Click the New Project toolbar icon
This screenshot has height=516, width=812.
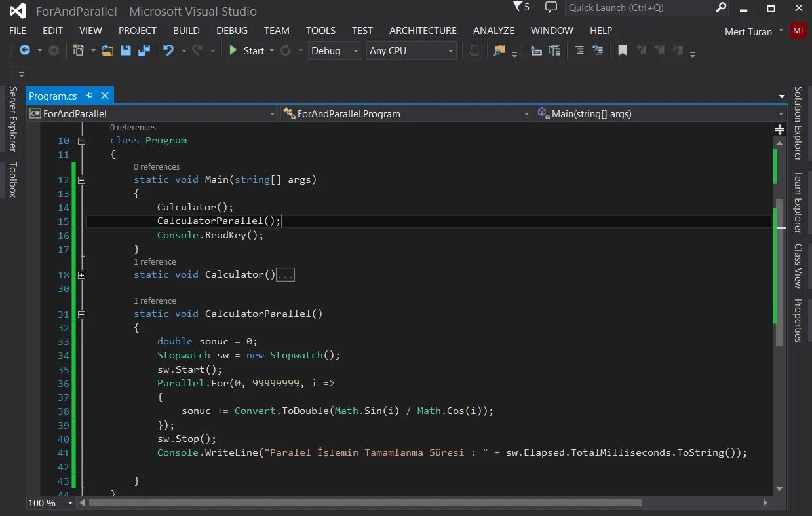pyautogui.click(x=79, y=50)
